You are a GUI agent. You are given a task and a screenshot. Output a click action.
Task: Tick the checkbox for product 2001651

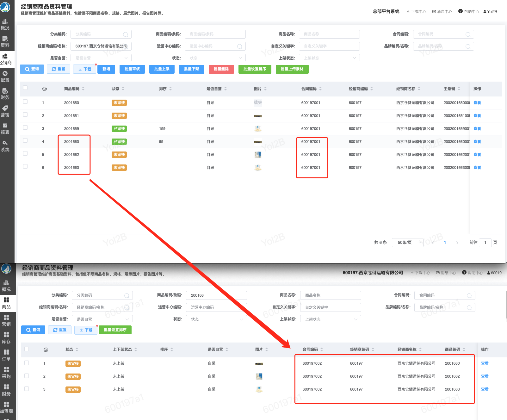pos(25,114)
